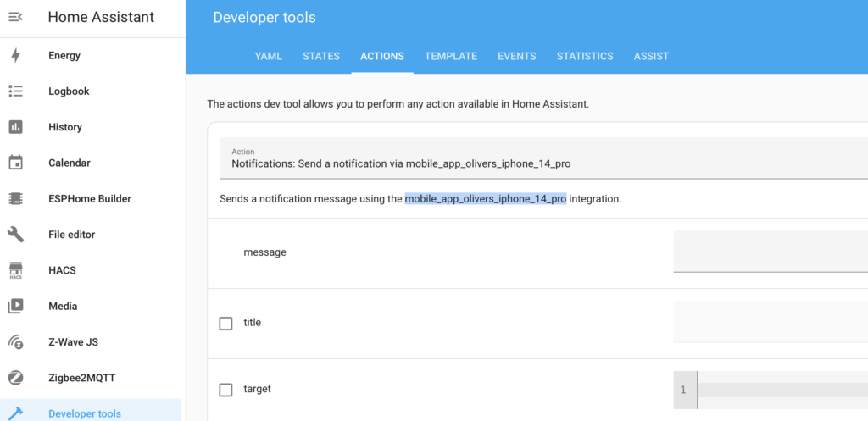
Task: Click the Developer tools page heading
Action: 264,18
